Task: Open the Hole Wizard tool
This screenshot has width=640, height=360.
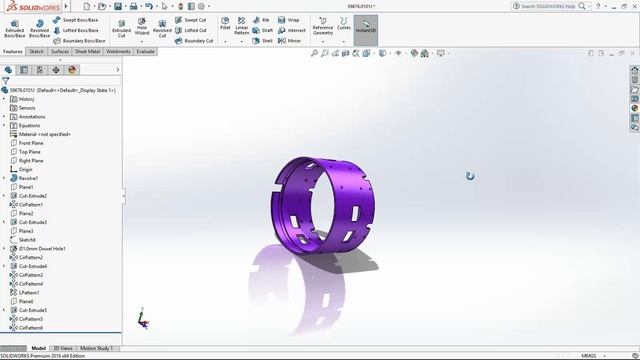Action: pos(142,27)
